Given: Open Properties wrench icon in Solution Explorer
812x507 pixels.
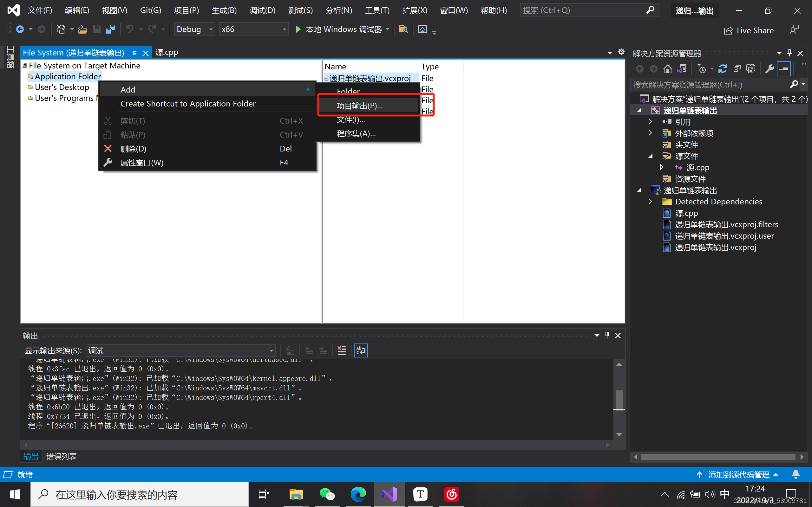Looking at the screenshot, I should [769, 69].
